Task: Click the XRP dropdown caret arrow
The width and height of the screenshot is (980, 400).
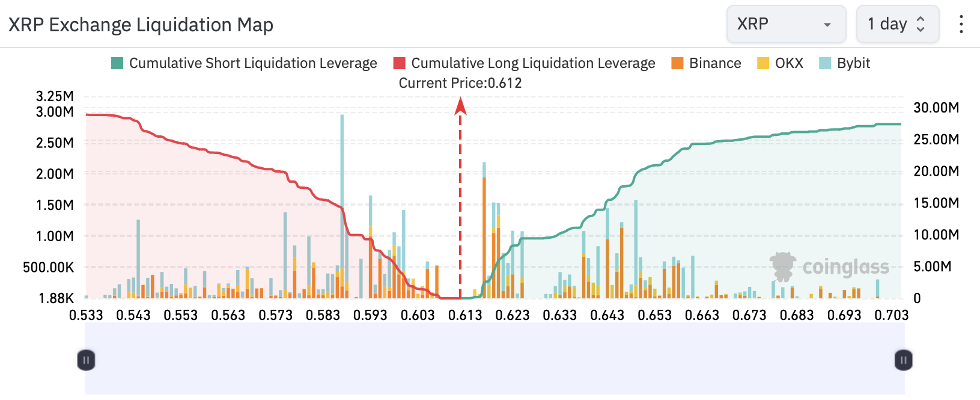Action: point(827,25)
